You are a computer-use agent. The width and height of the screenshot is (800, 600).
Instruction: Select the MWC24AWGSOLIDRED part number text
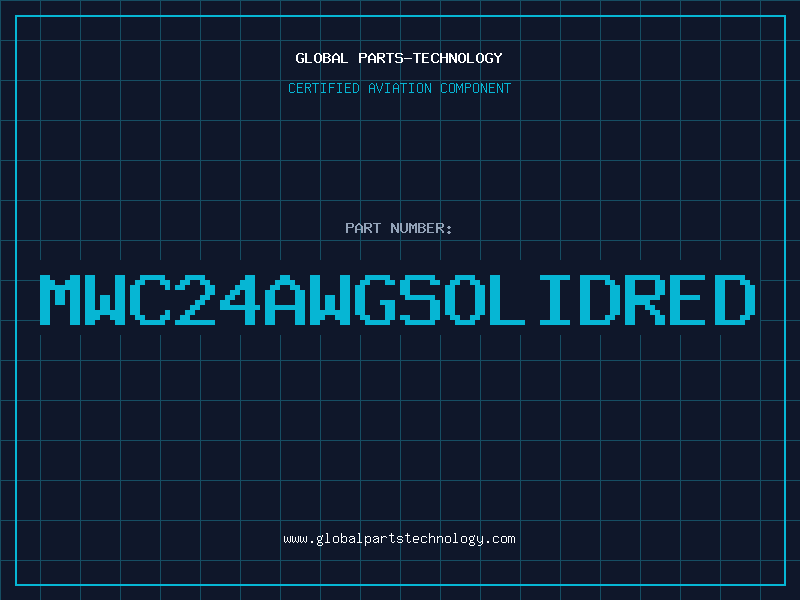[x=399, y=299]
